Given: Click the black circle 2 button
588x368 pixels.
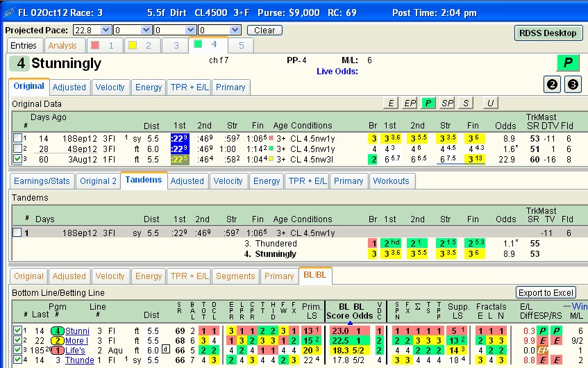Looking at the screenshot, I should click(x=552, y=85).
